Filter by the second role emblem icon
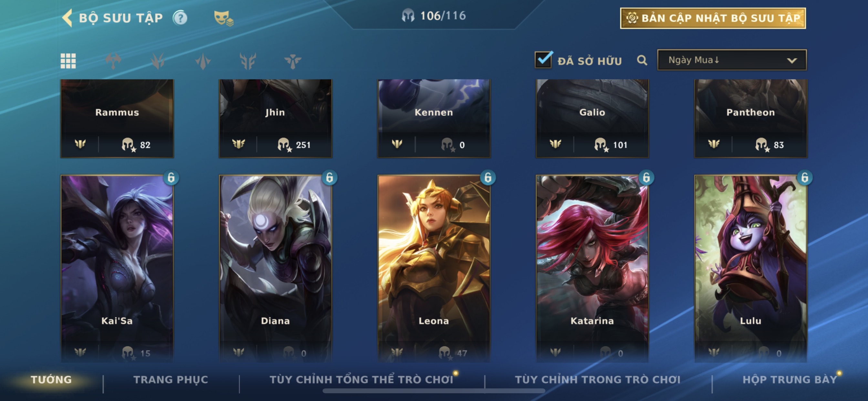Screen dimensions: 868x401 tap(158, 61)
